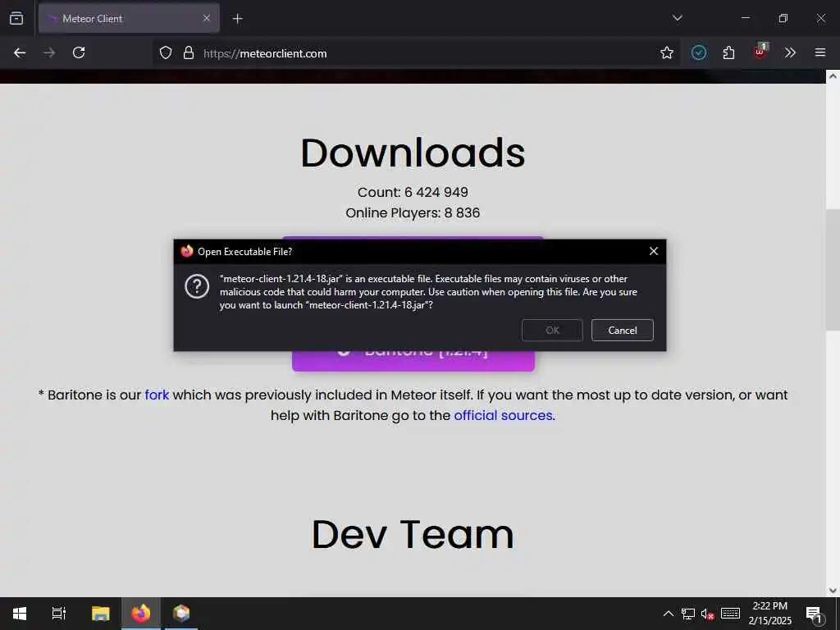Click the cube app taskbar icon

[x=181, y=614]
